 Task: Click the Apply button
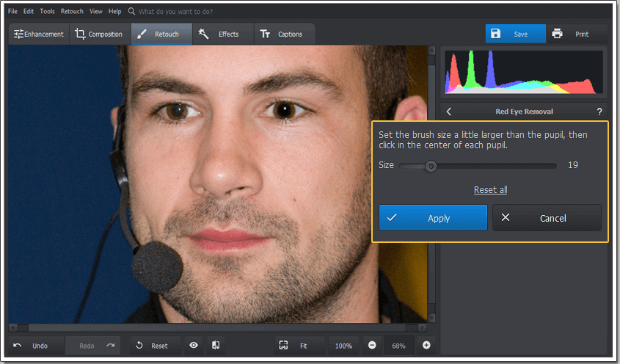433,218
